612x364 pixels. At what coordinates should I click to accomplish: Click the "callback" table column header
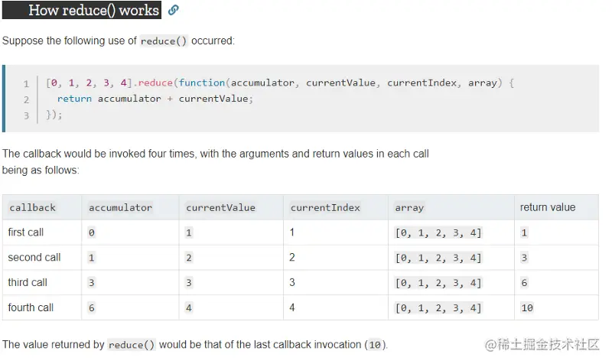[x=33, y=207]
